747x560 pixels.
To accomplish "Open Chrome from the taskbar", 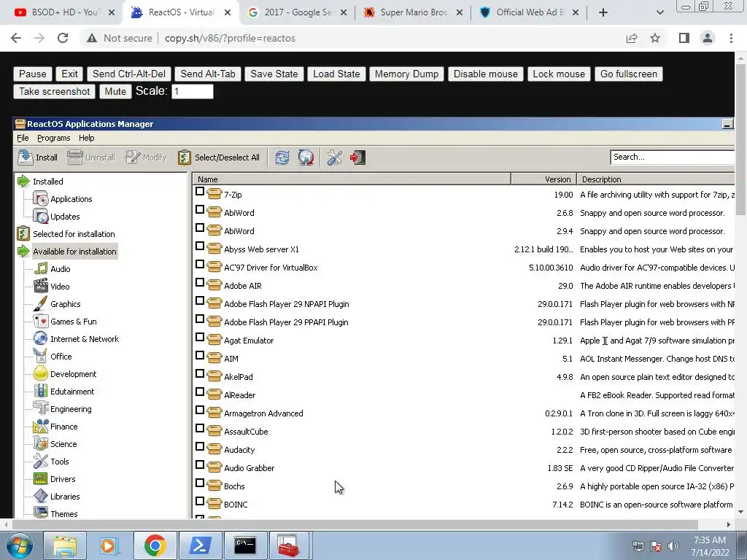I will pyautogui.click(x=155, y=545).
